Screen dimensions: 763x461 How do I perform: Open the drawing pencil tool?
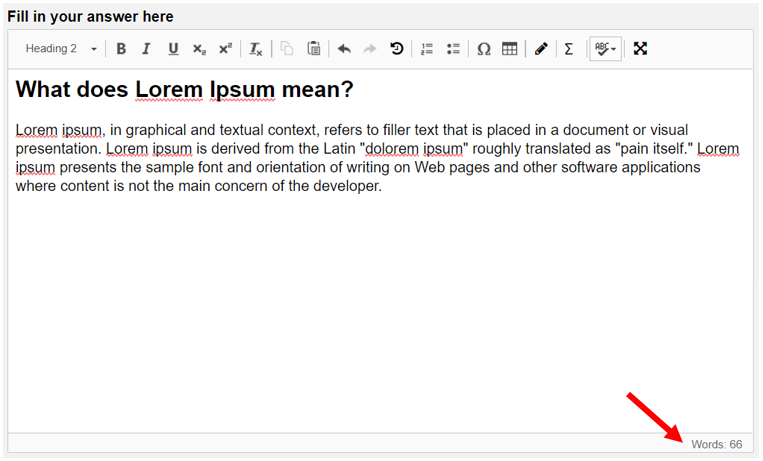click(541, 49)
